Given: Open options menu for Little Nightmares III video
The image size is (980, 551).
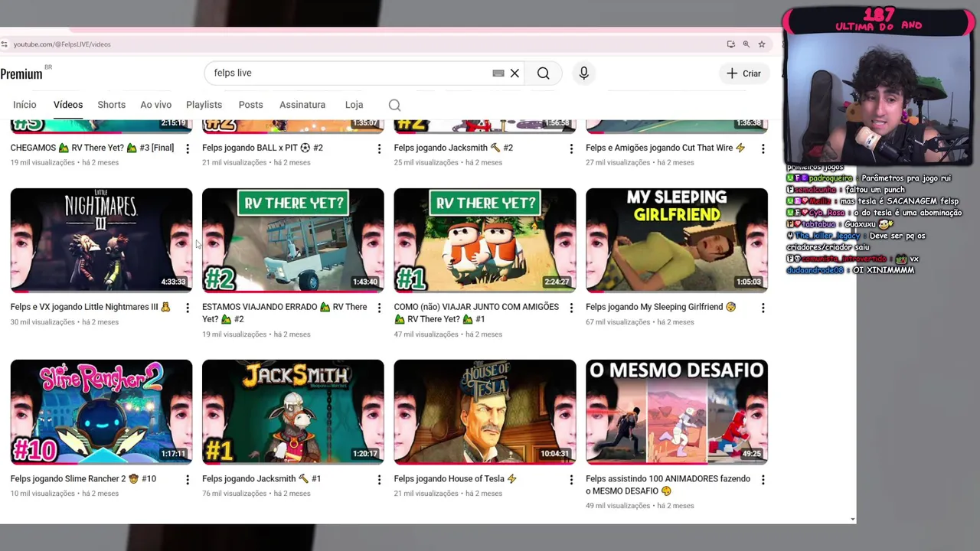Looking at the screenshot, I should [188, 308].
